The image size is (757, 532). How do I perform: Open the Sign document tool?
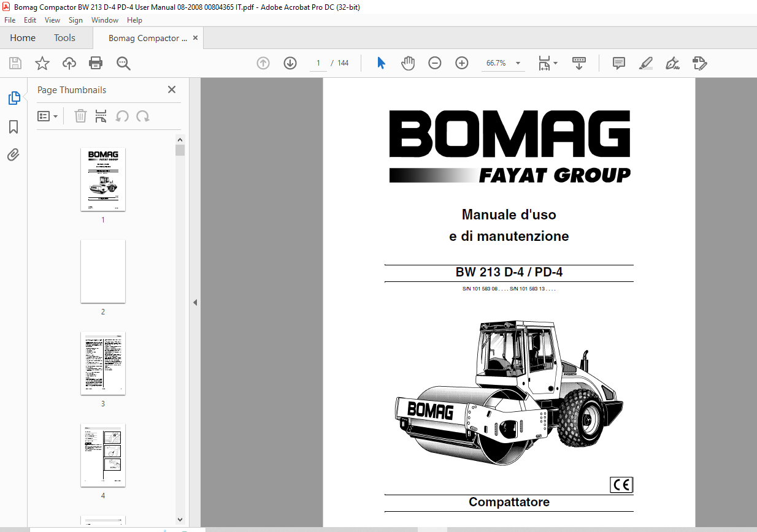pyautogui.click(x=673, y=63)
